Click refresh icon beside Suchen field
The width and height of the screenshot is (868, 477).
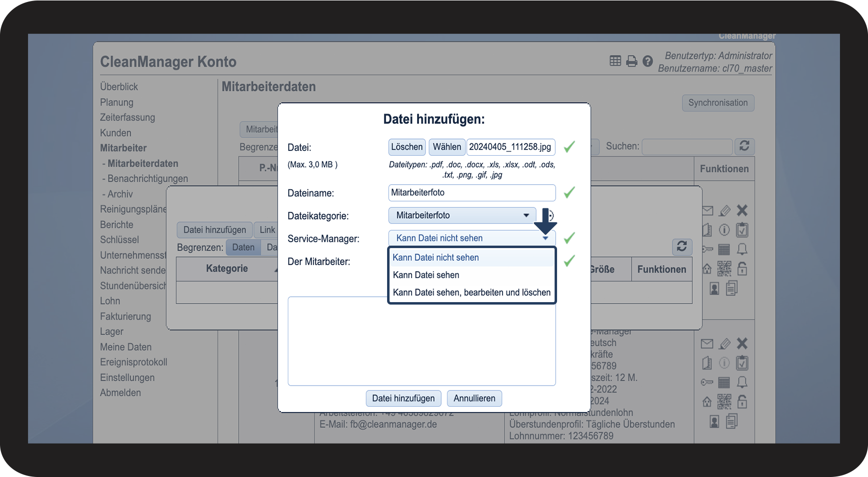pos(744,146)
